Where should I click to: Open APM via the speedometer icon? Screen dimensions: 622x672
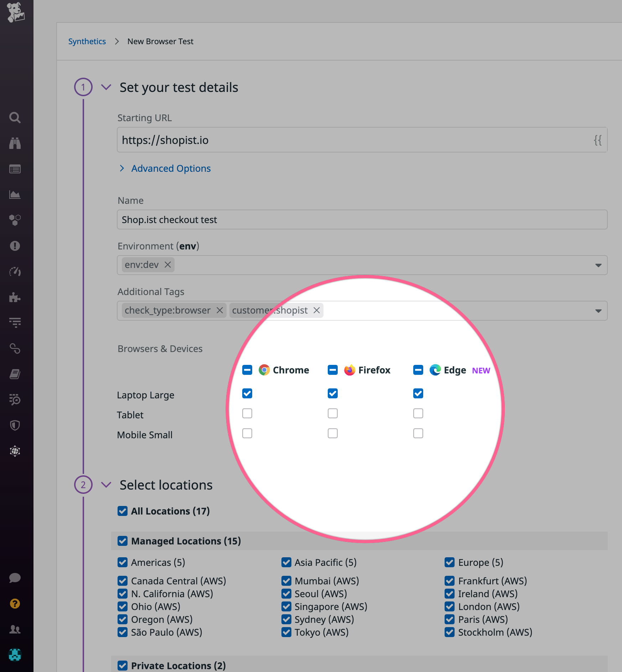15,272
